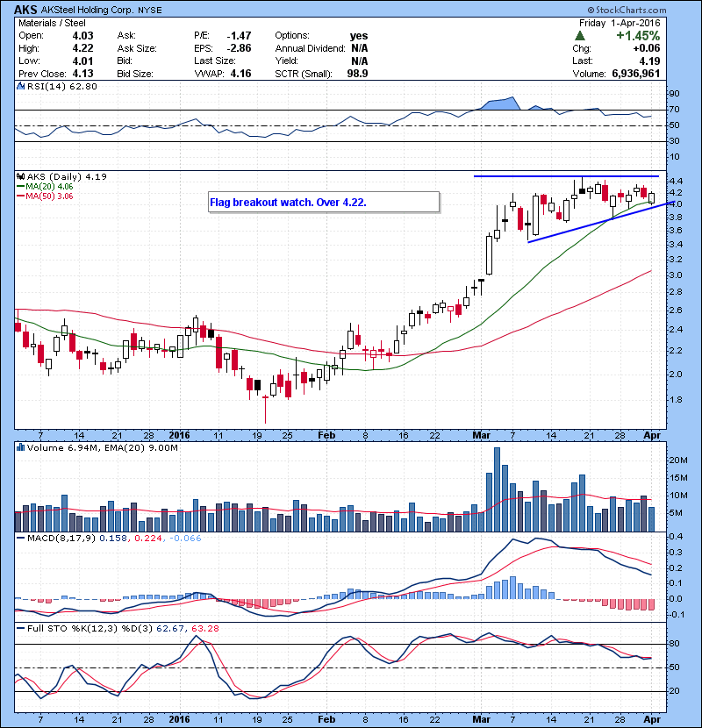Click the AKS daily candlestick icon
The height and width of the screenshot is (728, 702).
point(20,176)
